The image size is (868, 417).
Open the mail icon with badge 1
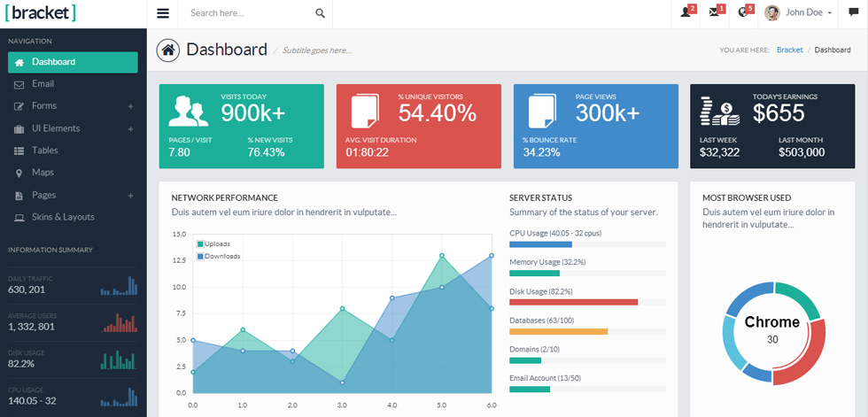click(x=715, y=12)
